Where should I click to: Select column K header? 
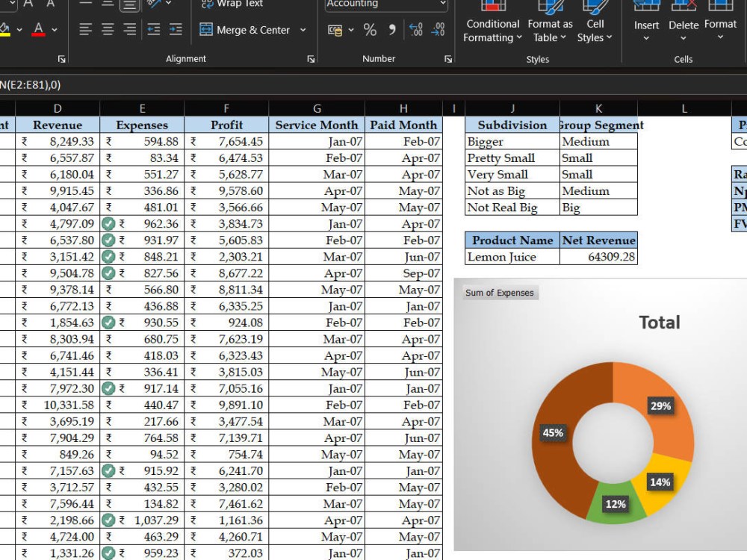coord(598,108)
